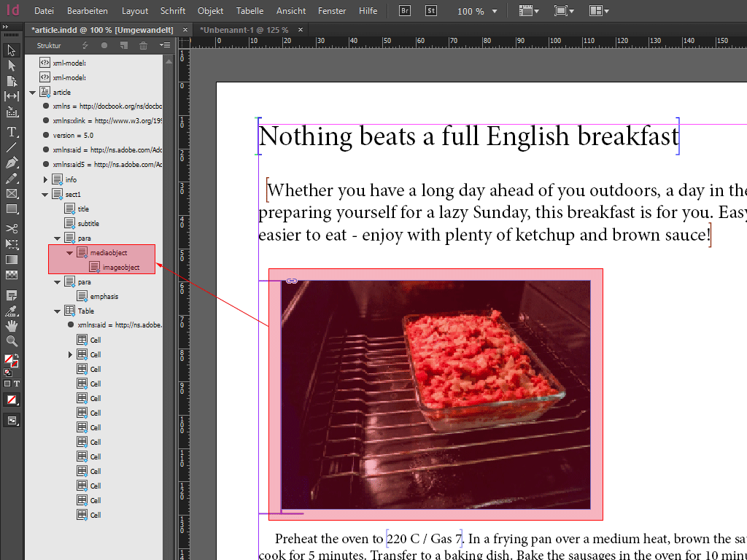Open the Objekt menu
The height and width of the screenshot is (560, 747).
tap(210, 10)
